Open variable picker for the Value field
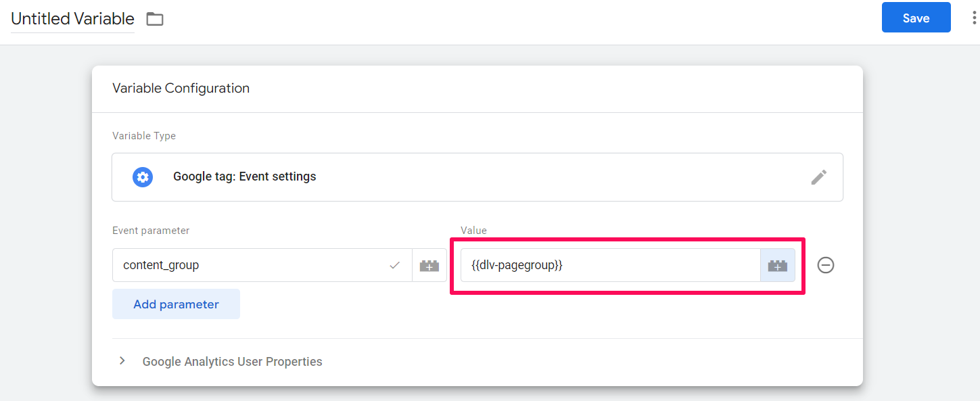 (x=777, y=266)
